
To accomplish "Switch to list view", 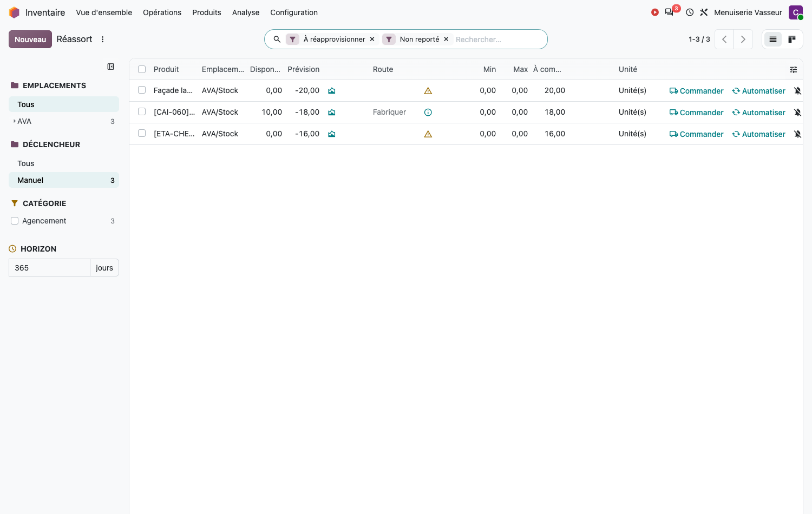I will (x=773, y=39).
